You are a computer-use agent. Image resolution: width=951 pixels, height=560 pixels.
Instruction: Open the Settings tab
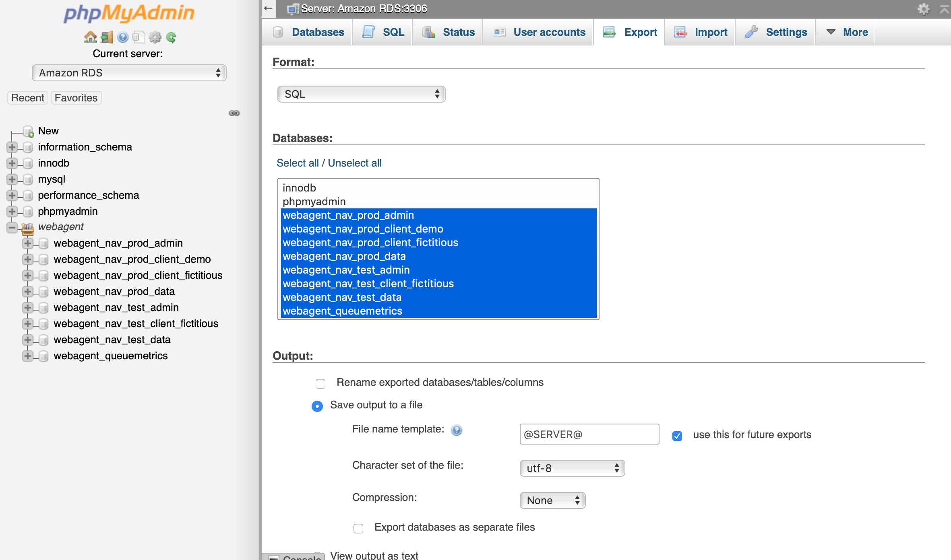click(775, 32)
